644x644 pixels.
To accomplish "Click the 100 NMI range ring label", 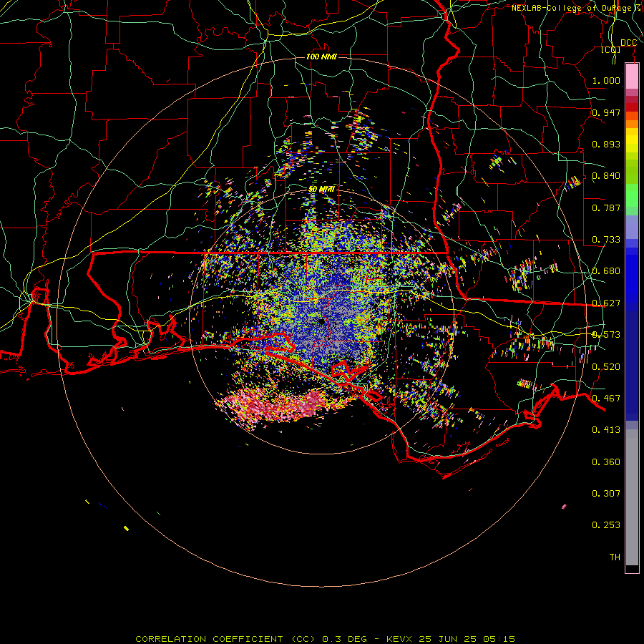I will (x=321, y=57).
